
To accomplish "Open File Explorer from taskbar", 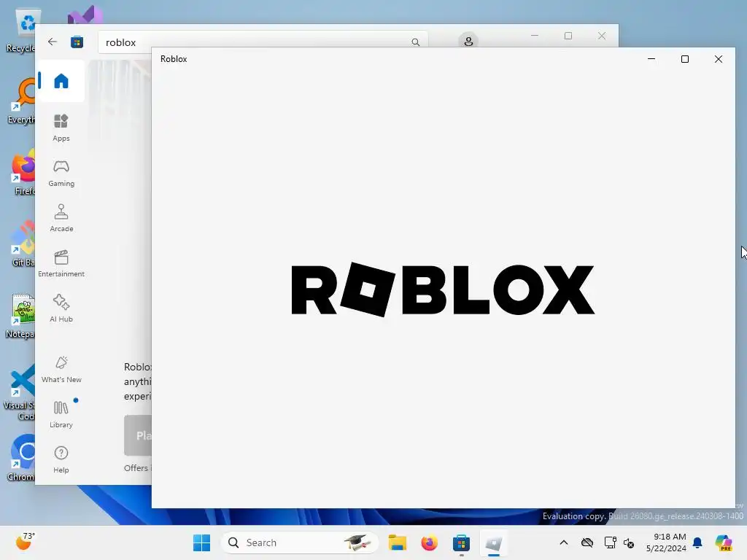I will coord(398,542).
